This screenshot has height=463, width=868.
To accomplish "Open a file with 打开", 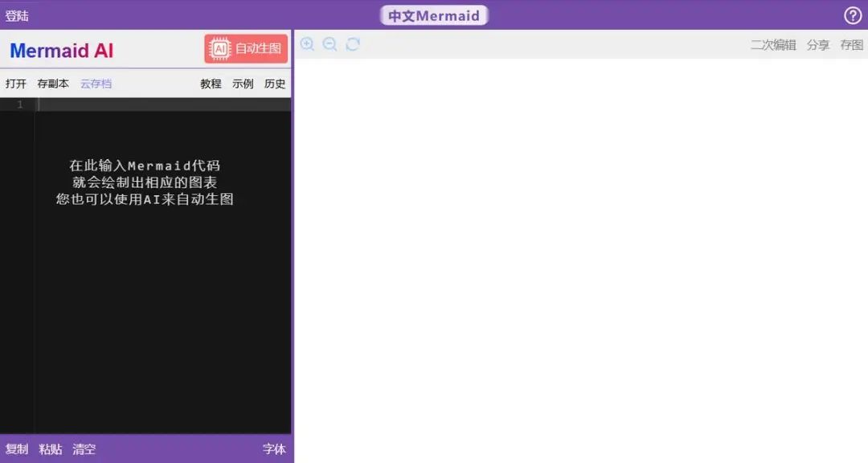I will [x=16, y=84].
